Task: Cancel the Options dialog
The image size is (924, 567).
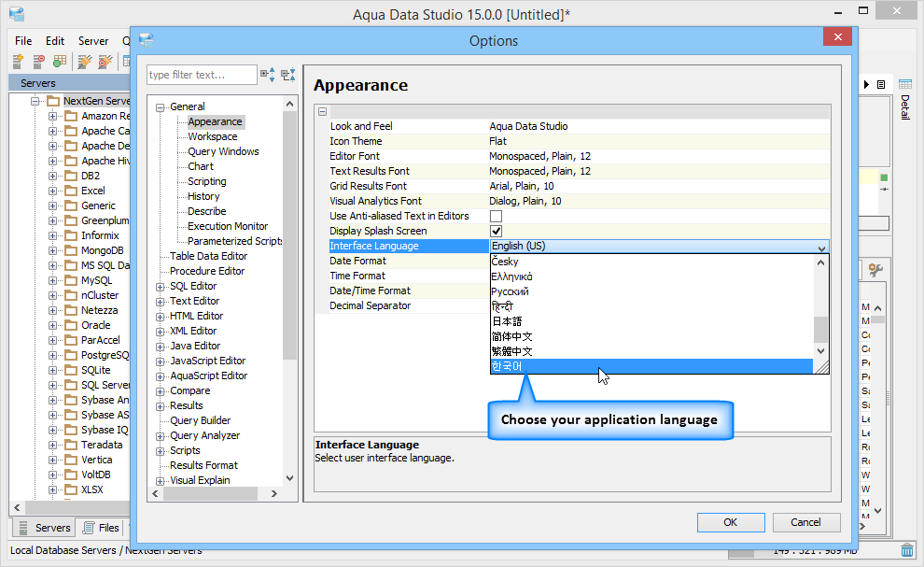Action: click(806, 522)
